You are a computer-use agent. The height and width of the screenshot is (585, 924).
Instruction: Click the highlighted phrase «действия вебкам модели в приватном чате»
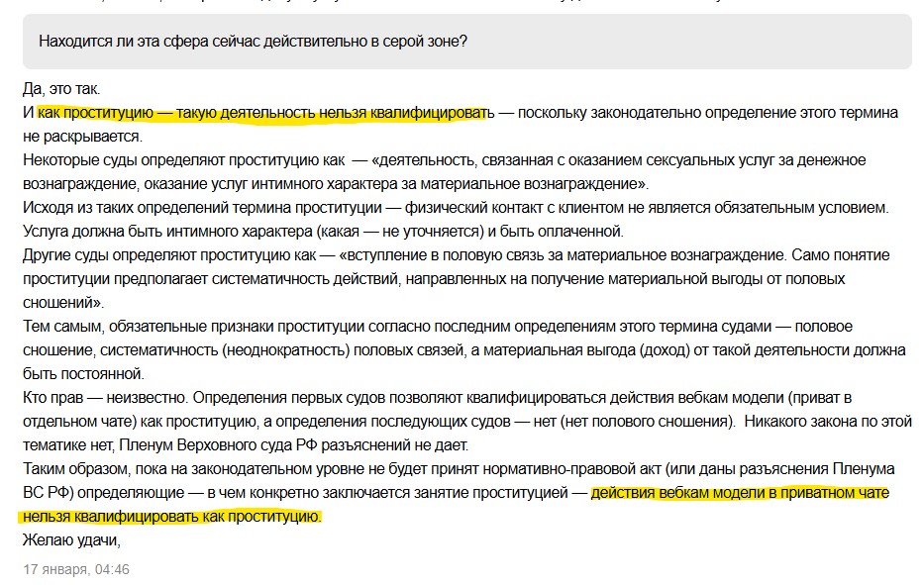(740, 493)
